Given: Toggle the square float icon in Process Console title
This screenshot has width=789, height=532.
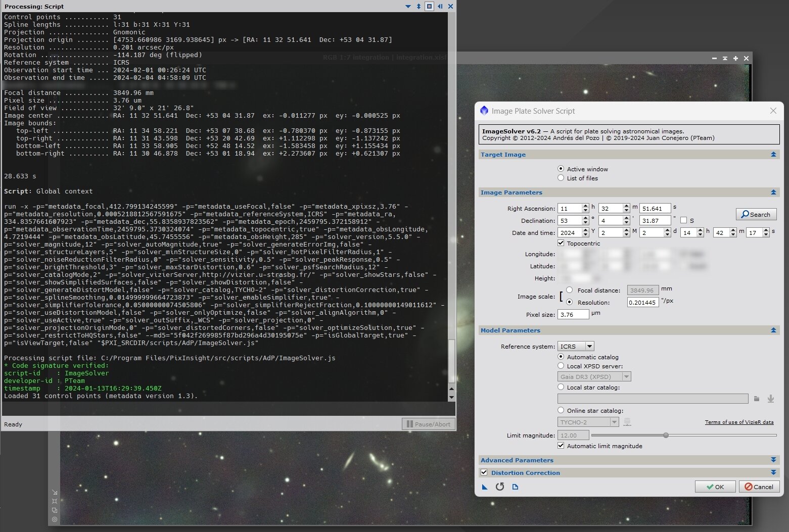Looking at the screenshot, I should point(429,7).
